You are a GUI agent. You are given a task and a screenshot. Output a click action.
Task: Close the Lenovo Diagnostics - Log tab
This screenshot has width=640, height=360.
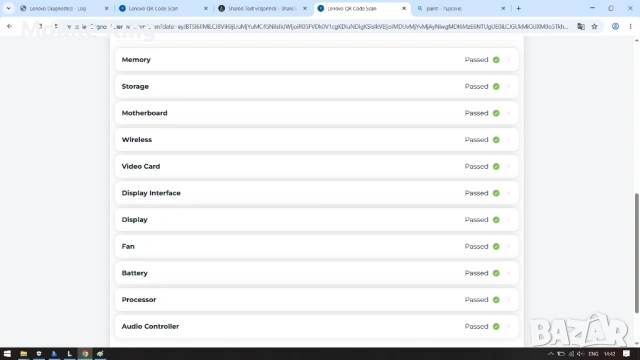(107, 8)
